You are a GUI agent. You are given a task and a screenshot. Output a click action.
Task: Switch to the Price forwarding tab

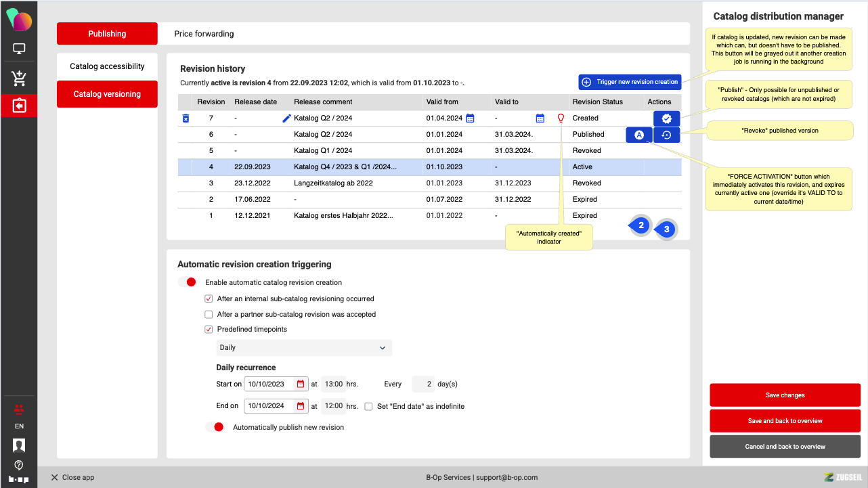point(204,34)
